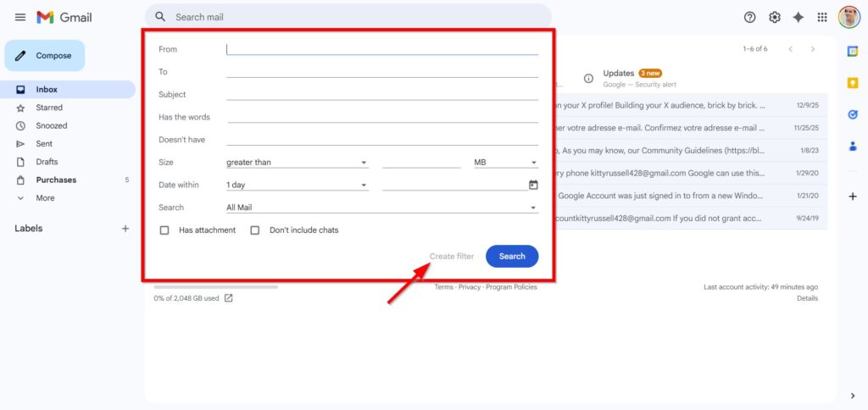This screenshot has width=868, height=410.
Task: Click the To input field
Action: click(x=382, y=72)
